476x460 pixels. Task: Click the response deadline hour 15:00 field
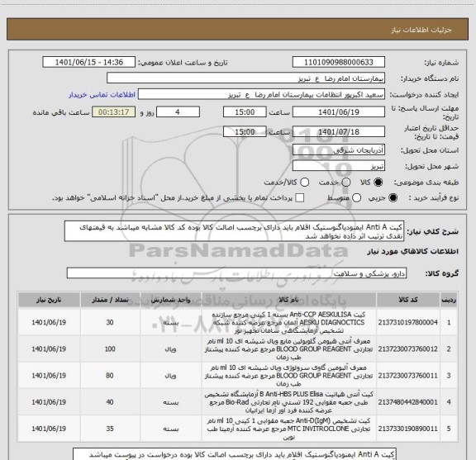click(x=245, y=112)
